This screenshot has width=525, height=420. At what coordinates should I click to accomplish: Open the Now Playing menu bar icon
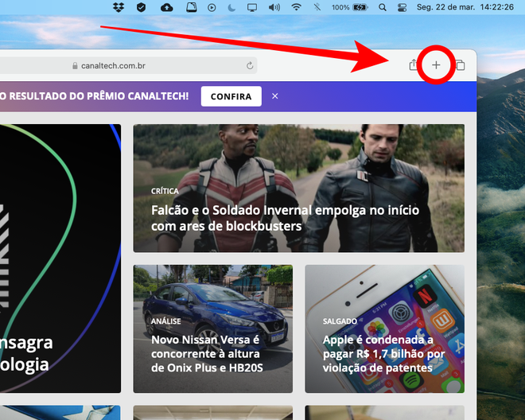pyautogui.click(x=212, y=7)
